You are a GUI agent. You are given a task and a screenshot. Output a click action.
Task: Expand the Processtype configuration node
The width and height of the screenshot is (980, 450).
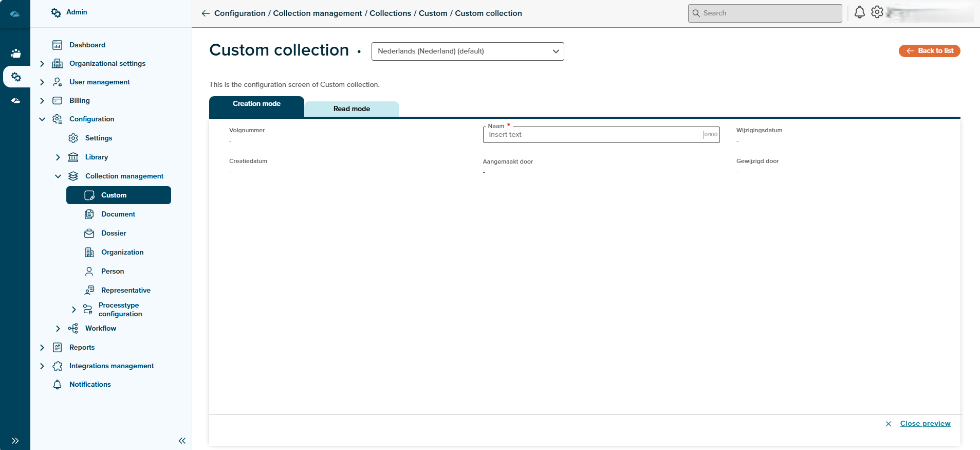74,310
